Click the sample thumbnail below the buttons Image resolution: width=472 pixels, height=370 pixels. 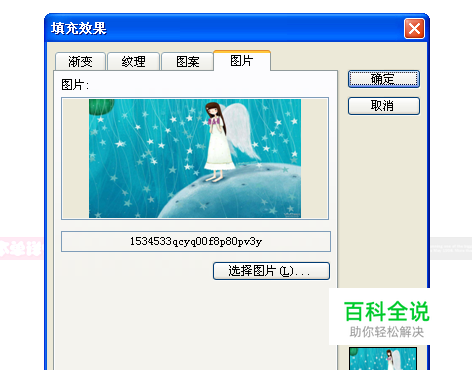point(383,358)
